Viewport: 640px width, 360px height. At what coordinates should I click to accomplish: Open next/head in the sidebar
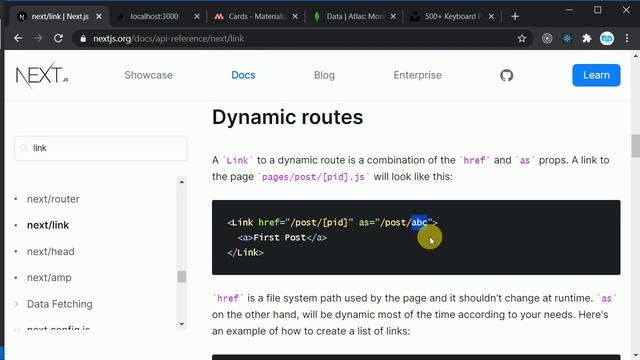[51, 252]
